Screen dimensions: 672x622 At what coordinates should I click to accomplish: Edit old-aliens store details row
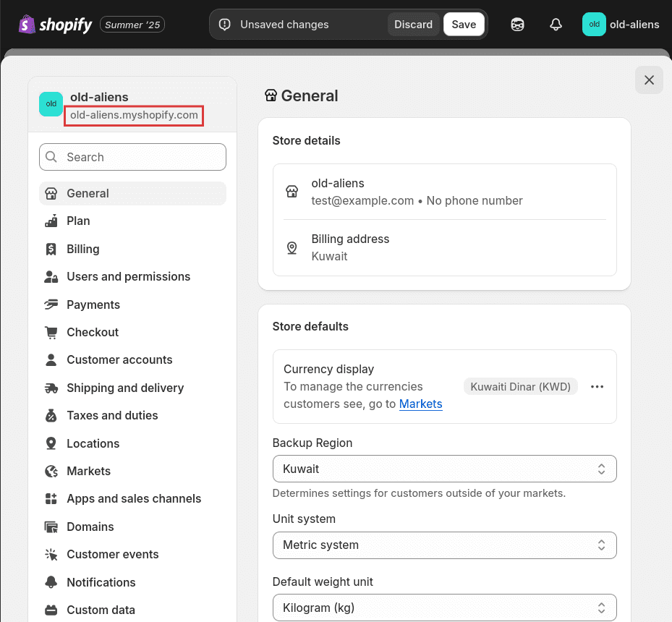(x=444, y=192)
